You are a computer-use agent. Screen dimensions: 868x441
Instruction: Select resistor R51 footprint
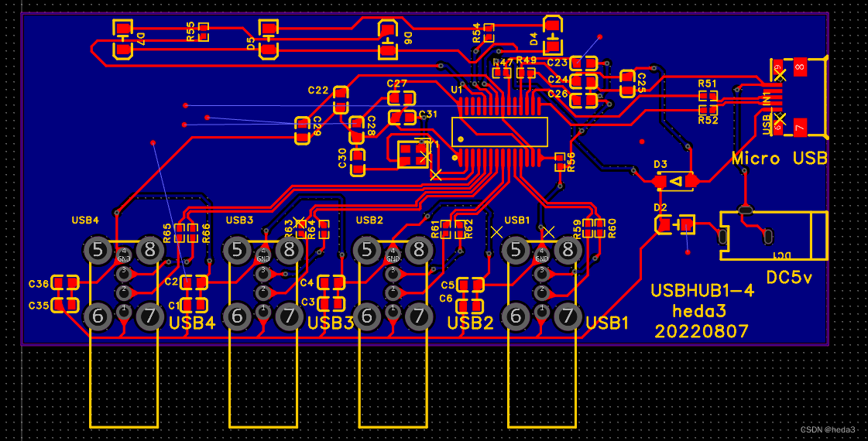(x=708, y=97)
